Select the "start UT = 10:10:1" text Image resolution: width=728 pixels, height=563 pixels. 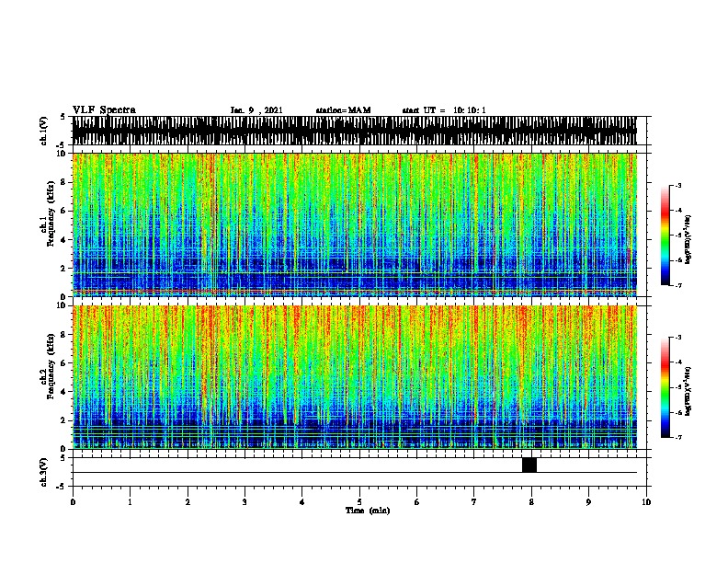click(444, 110)
